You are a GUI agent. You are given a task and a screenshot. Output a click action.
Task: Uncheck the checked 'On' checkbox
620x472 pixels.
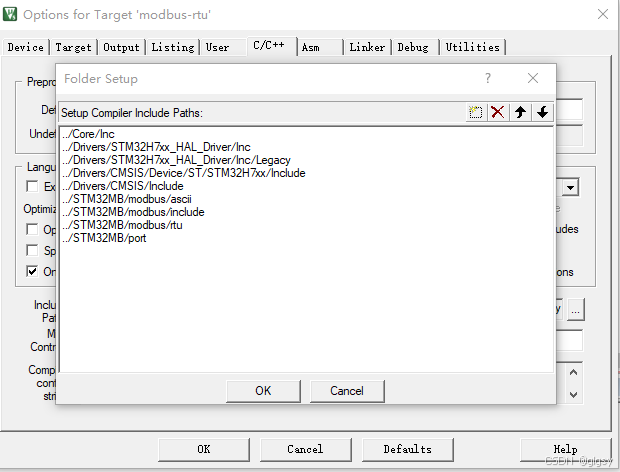coord(32,271)
